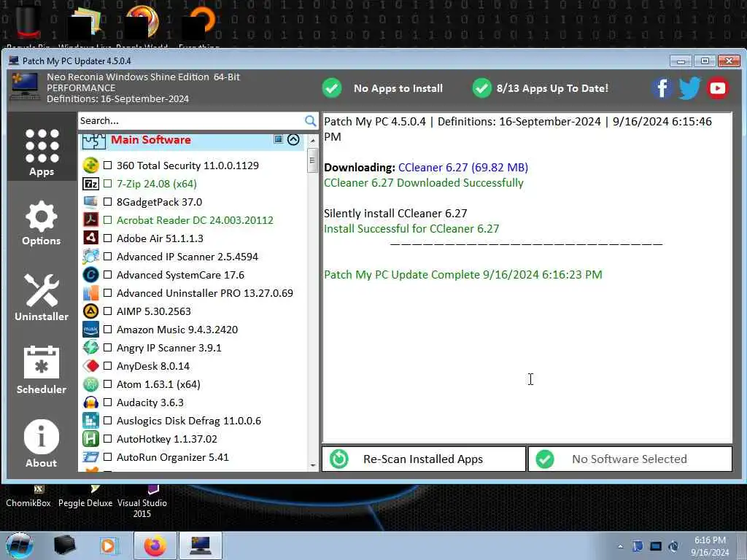Click the 8GadgetPack app icon
Viewport: 747px width, 560px height.
click(x=90, y=202)
